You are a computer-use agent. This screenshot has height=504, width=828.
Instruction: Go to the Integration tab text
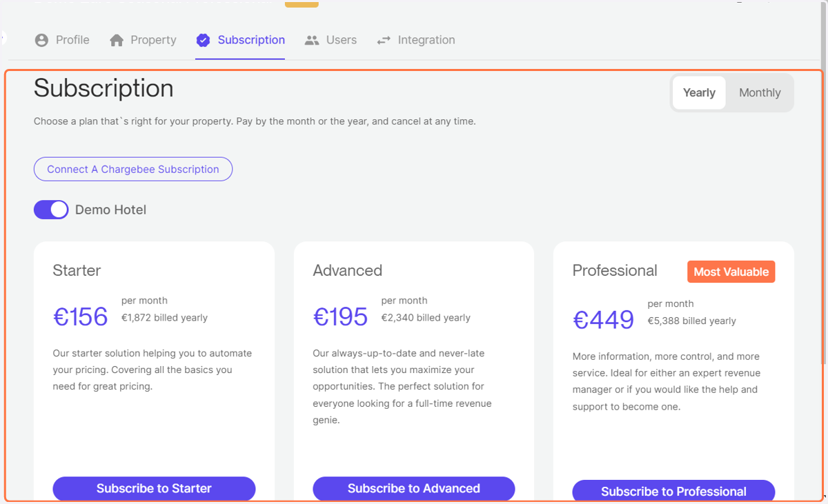coord(426,40)
